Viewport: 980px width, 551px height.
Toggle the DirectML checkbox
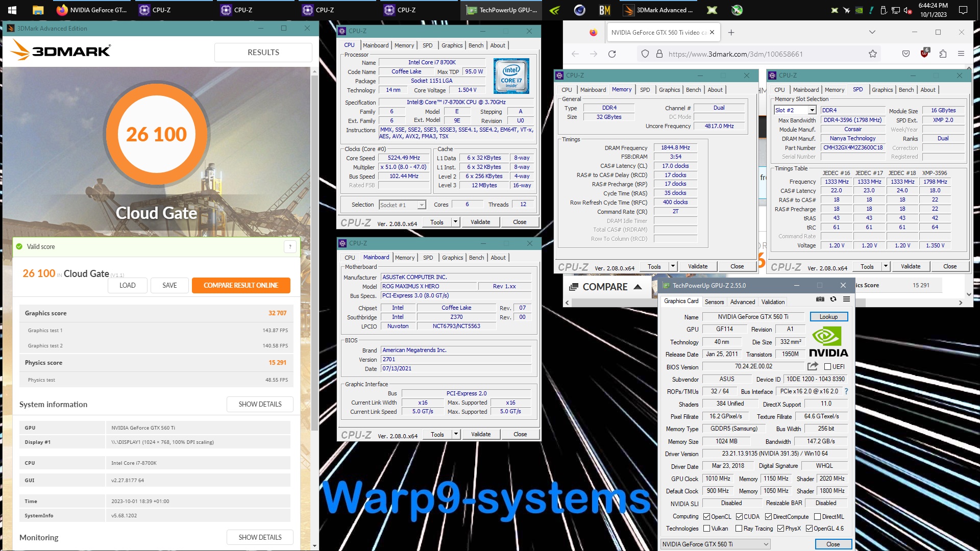click(x=817, y=516)
